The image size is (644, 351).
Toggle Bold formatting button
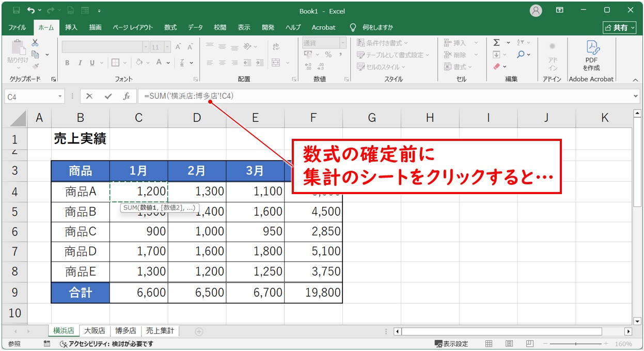[x=67, y=63]
